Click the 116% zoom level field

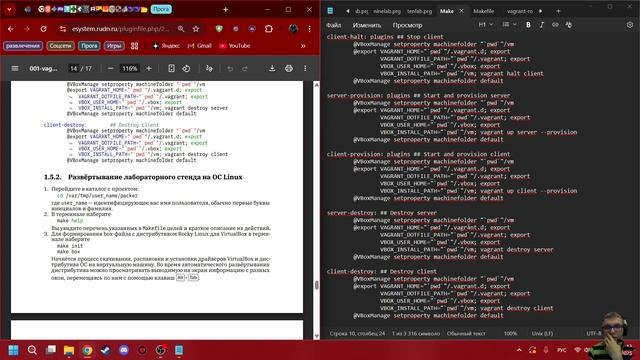(x=130, y=69)
